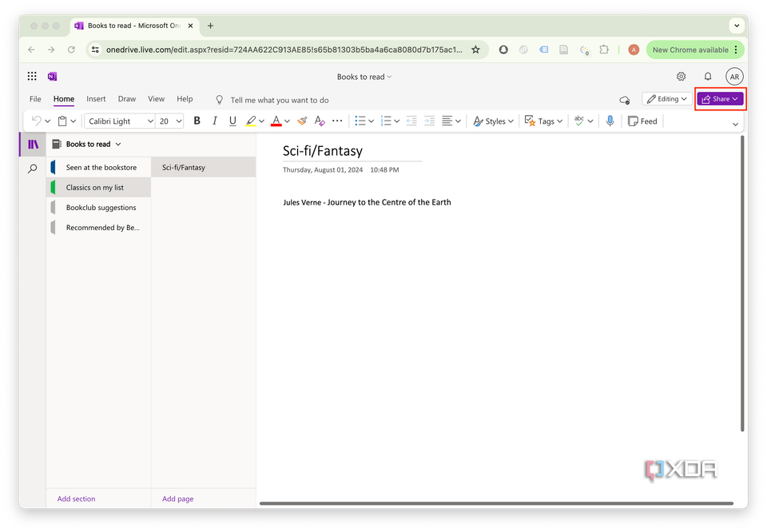Open the Sci-fi/Fantasy page
767x532 pixels.
coord(183,167)
